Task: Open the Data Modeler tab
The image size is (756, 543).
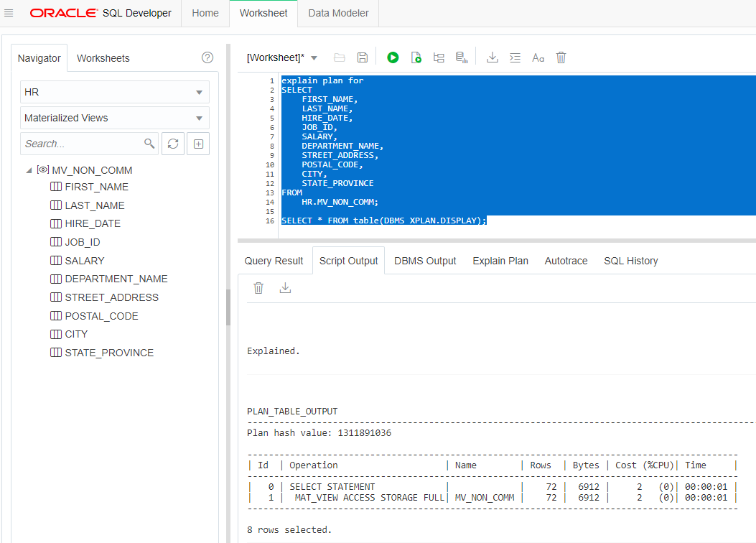Action: [338, 13]
